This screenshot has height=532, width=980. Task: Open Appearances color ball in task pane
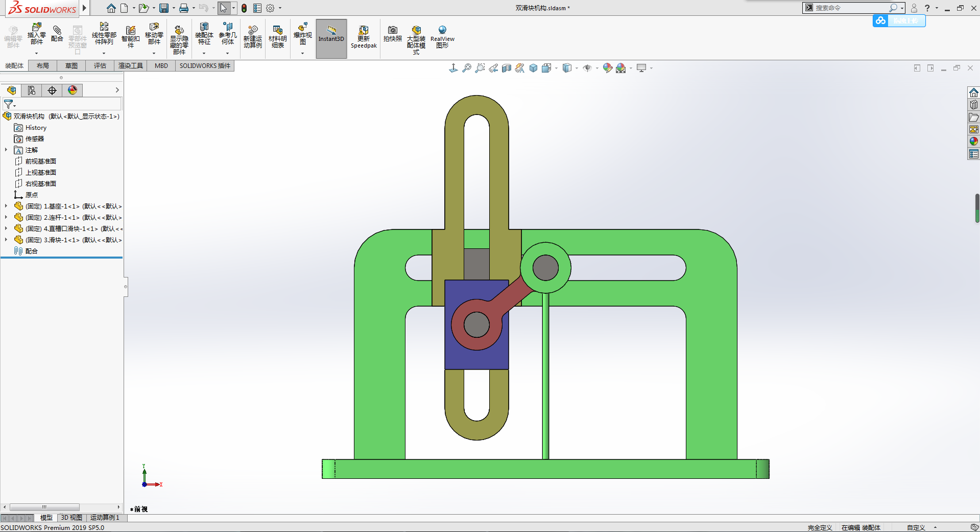point(974,142)
